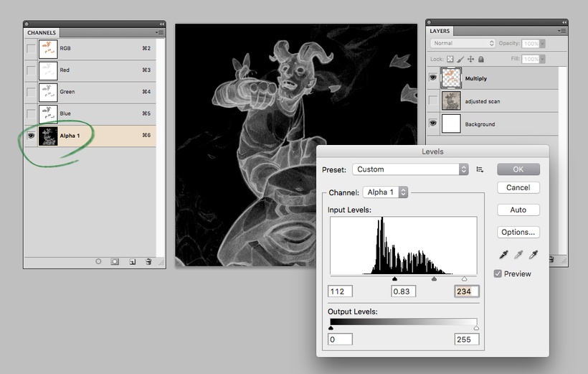
Task: Show the RGB channel visibility
Action: (x=31, y=48)
